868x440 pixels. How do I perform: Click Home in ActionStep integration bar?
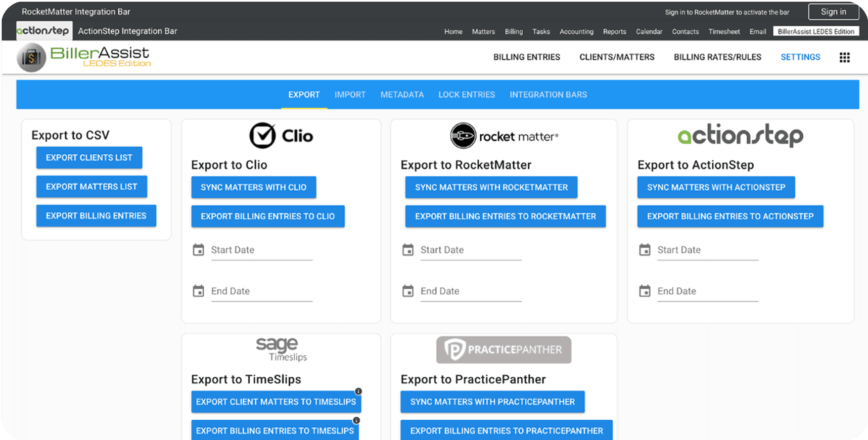pos(453,31)
